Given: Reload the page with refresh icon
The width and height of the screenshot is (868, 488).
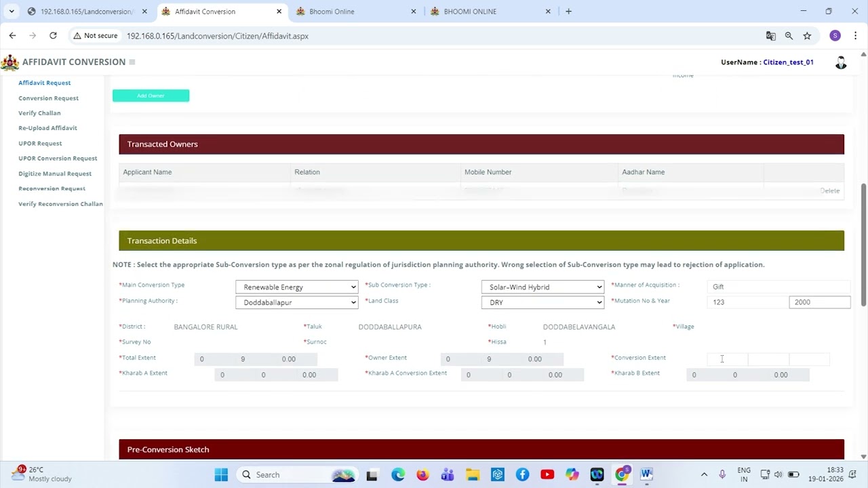Looking at the screenshot, I should point(53,35).
